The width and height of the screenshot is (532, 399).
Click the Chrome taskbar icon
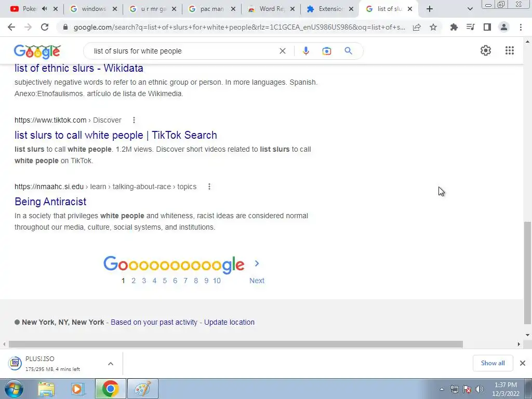point(110,389)
